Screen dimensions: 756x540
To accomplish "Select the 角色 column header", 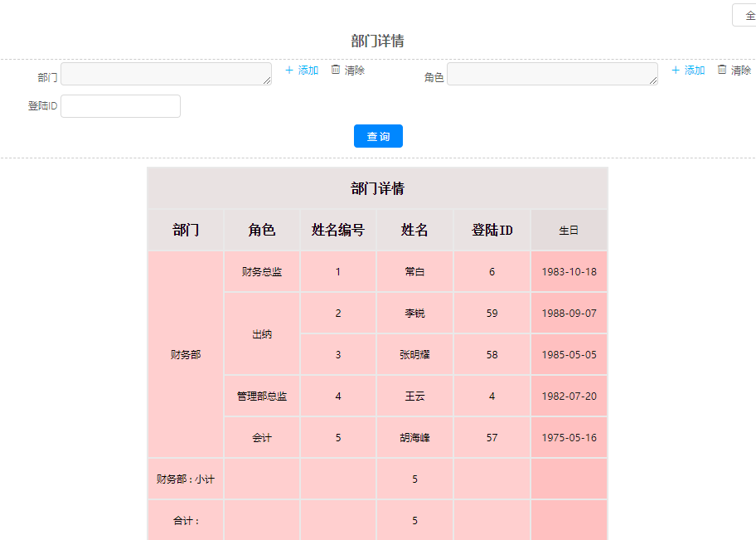I will coord(262,230).
